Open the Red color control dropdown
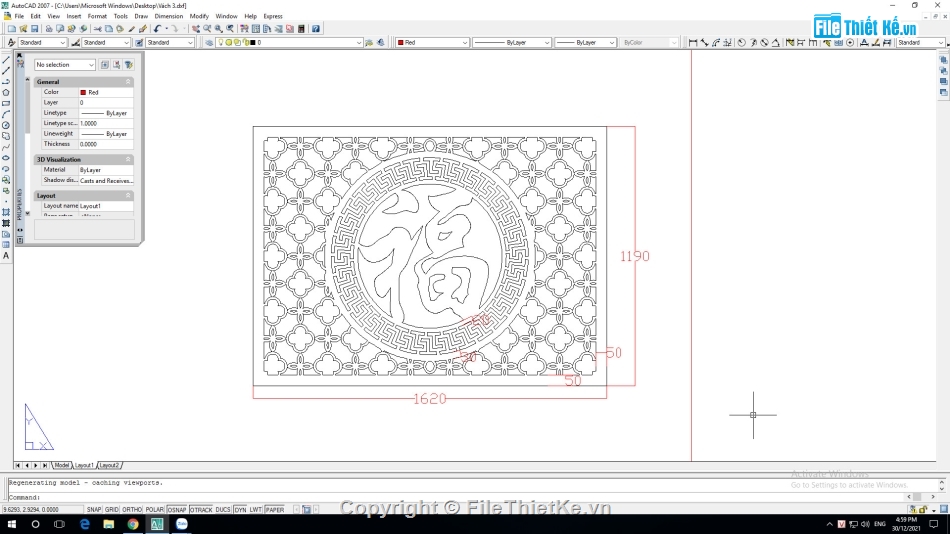The image size is (950, 534). pos(432,42)
